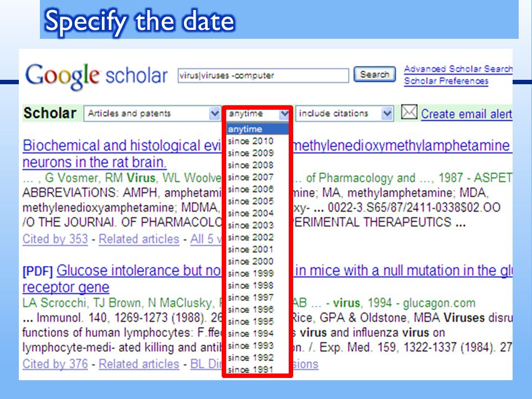
Task: Choose since 2003 from date list
Action: point(258,226)
